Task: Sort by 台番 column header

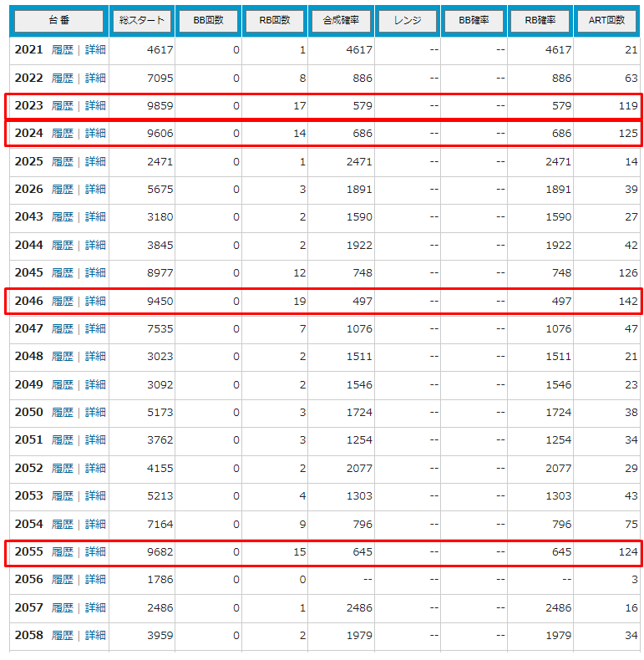Action: (x=58, y=20)
